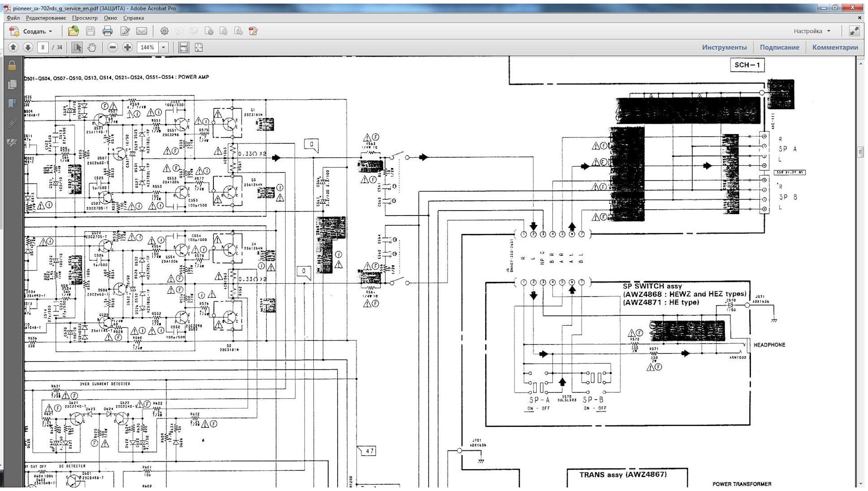Open the Инструменты pane

[x=724, y=47]
